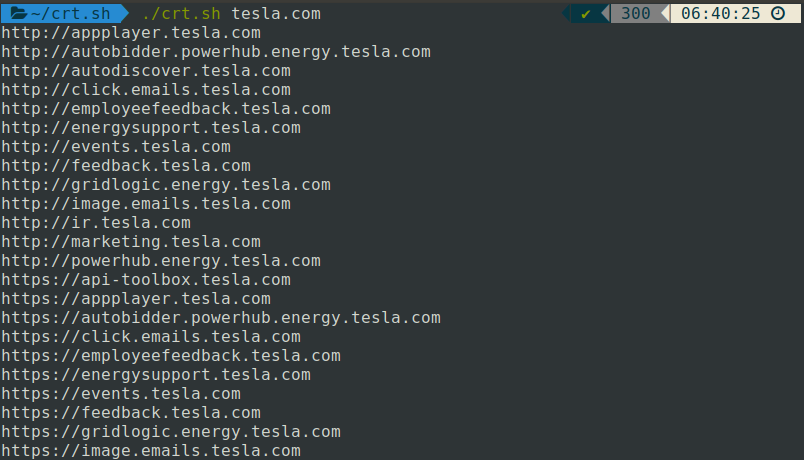Open the http://click.emails.tesla.com link

point(146,90)
